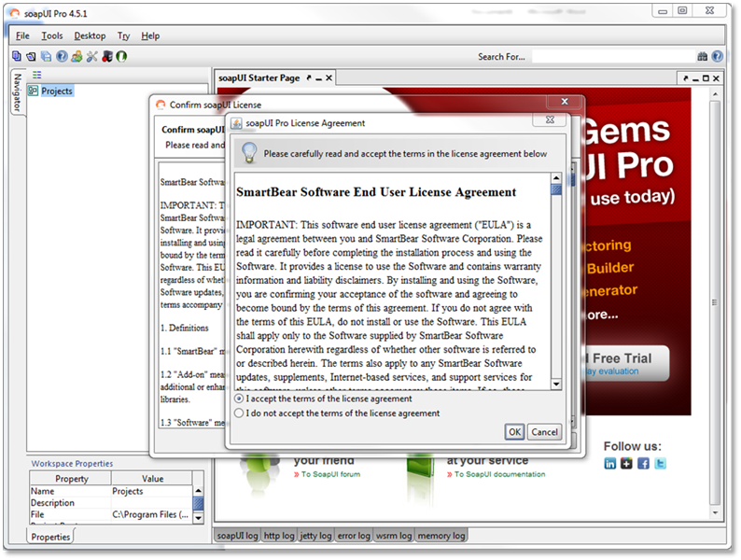Select 'I do not accept the terms' option
This screenshot has height=560, width=741.
(x=240, y=413)
